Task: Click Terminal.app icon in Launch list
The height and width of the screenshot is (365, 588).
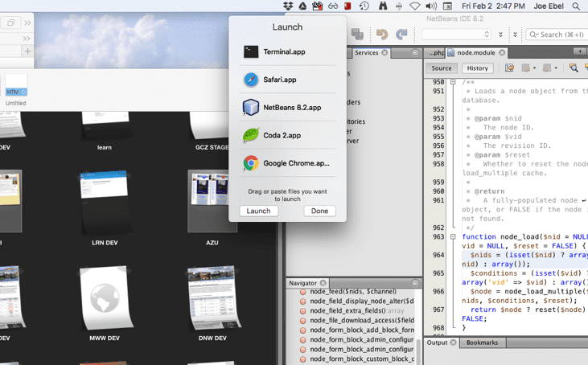Action: (251, 51)
